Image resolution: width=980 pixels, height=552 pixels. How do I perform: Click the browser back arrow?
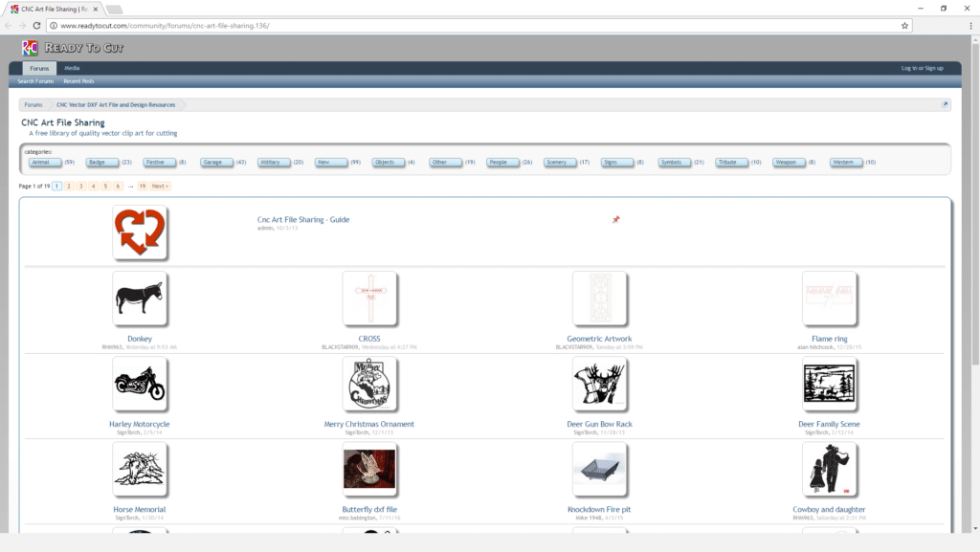11,28
